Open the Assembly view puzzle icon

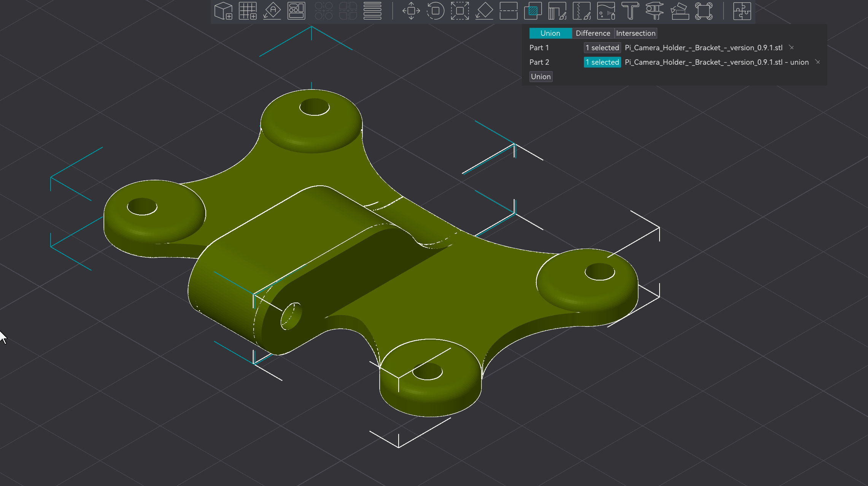(x=742, y=11)
